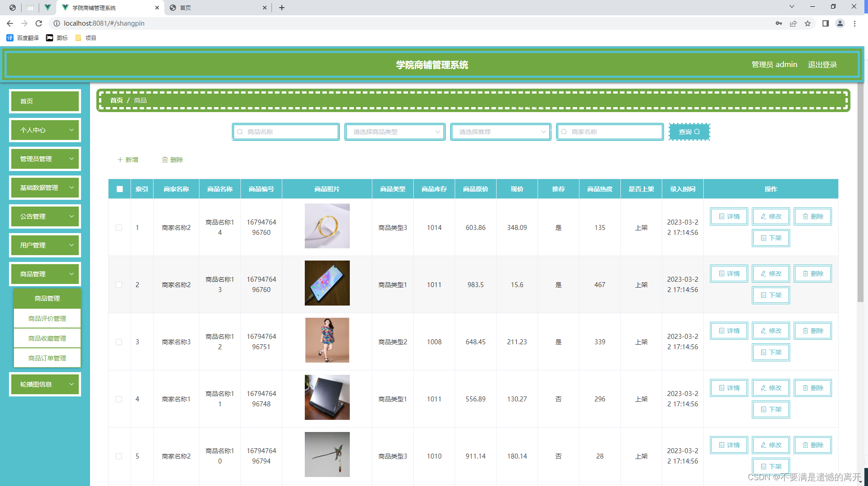Click the 退出登录 logout link

(822, 65)
